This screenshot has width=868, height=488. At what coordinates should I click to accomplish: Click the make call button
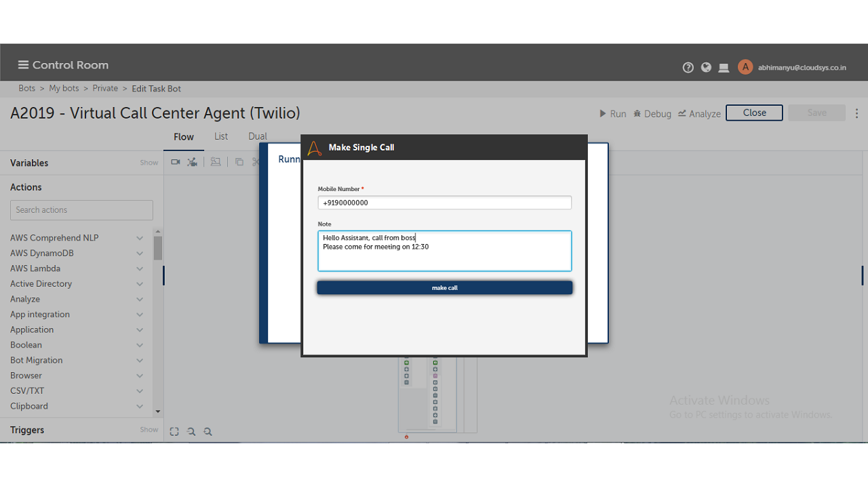pos(445,288)
